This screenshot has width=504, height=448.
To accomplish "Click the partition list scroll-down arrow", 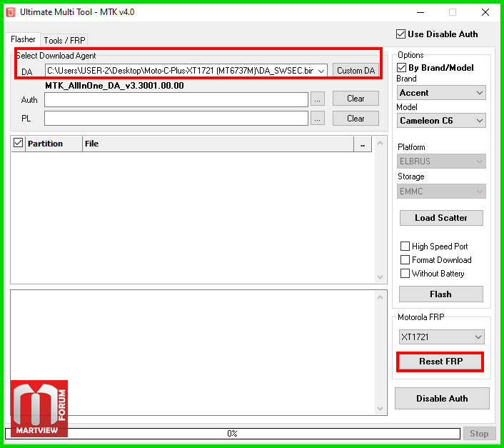I will (380, 277).
